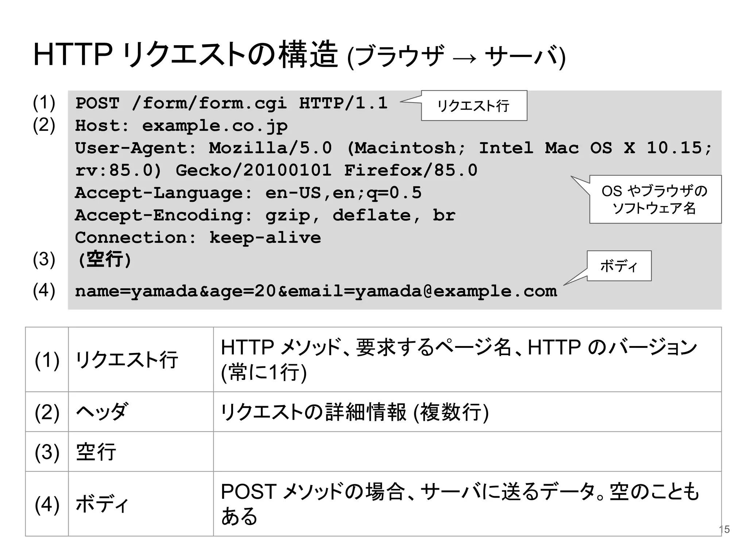Screen dimensions: 747x560
Task: Click the 'Accept-Encoding: gzip, deflate, br' line
Action: (x=265, y=215)
